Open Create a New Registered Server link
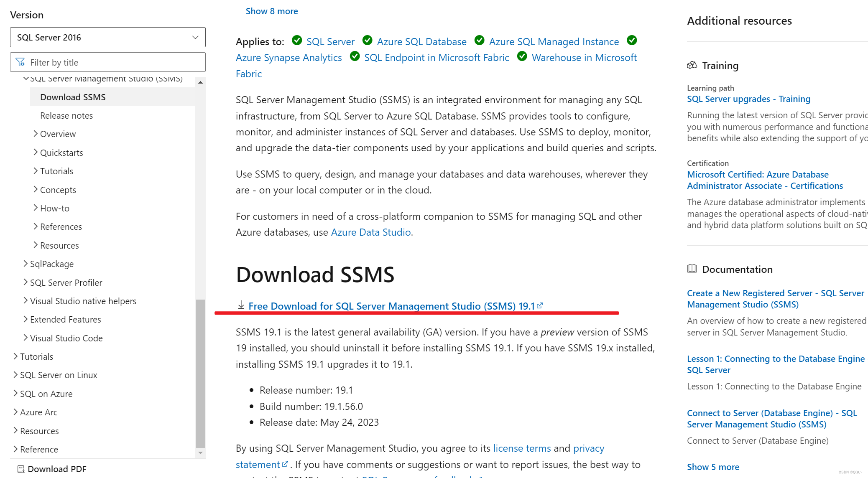The height and width of the screenshot is (478, 868). point(775,299)
